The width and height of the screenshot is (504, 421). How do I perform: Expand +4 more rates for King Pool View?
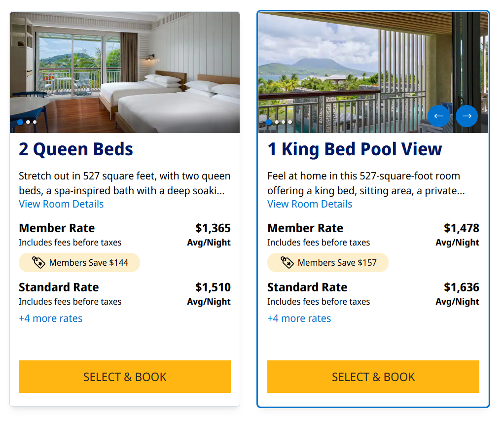tap(299, 318)
